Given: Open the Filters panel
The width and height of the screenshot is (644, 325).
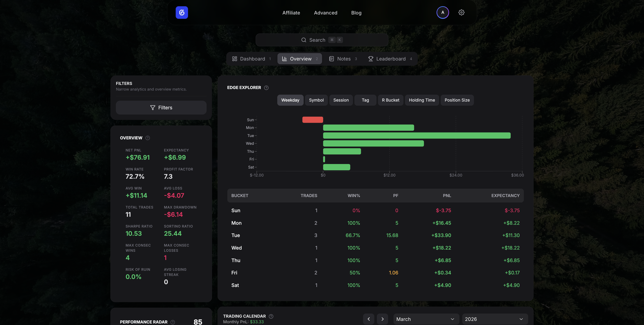Looking at the screenshot, I should click(161, 107).
